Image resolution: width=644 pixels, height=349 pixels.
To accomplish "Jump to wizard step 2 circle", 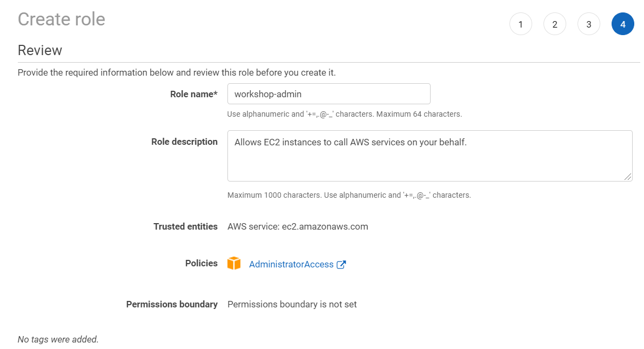I will point(554,24).
